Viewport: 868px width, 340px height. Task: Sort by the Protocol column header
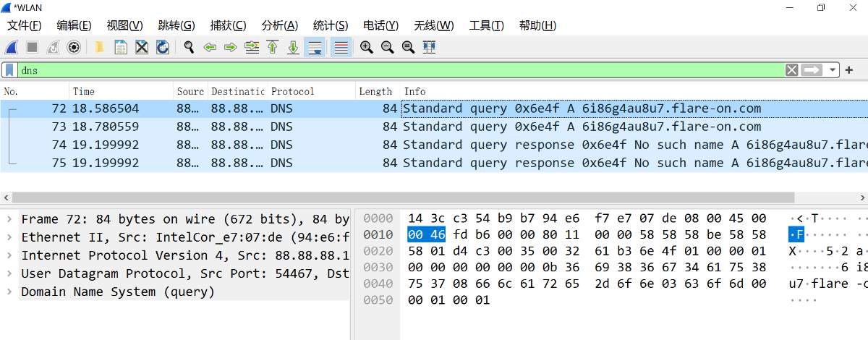click(x=312, y=92)
